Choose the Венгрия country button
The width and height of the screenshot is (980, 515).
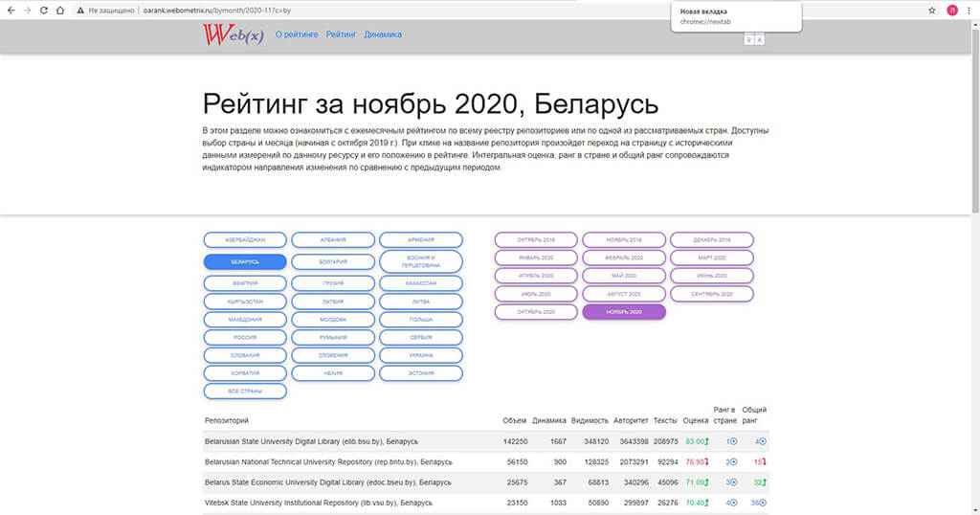pyautogui.click(x=245, y=283)
